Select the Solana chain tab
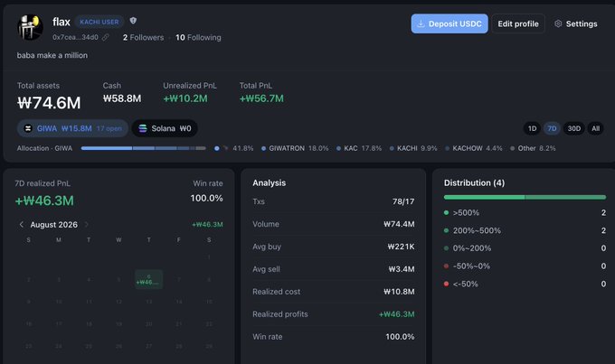615x364 pixels. click(x=165, y=128)
